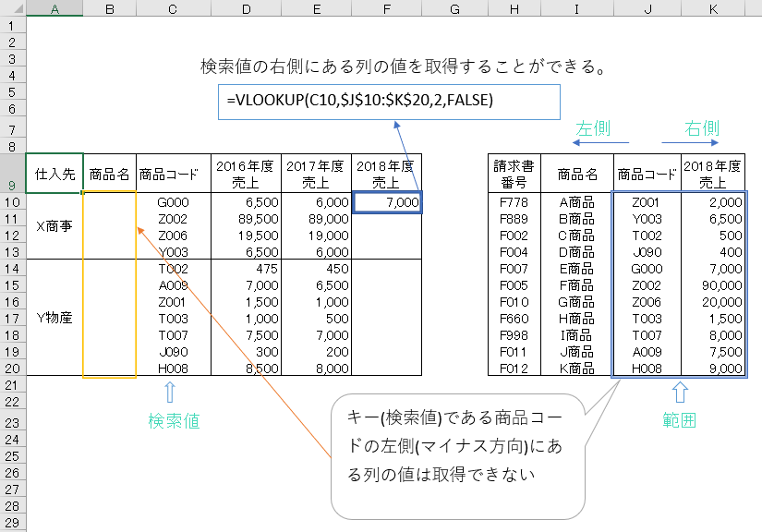
Task: Select E商品 cell
Action: tap(577, 269)
